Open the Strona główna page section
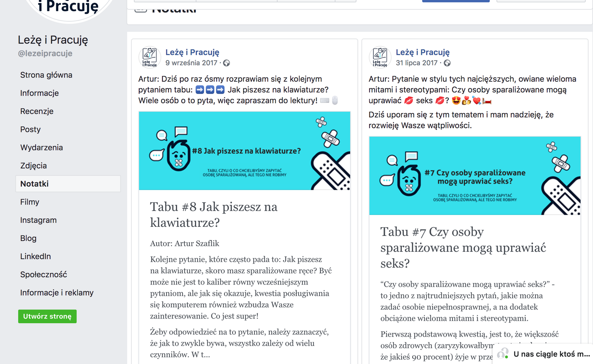 [46, 75]
